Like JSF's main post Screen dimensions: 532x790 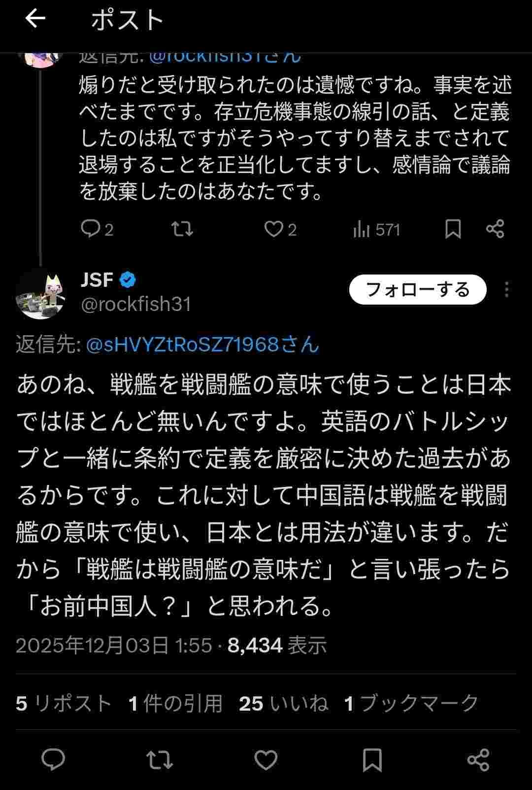(266, 759)
